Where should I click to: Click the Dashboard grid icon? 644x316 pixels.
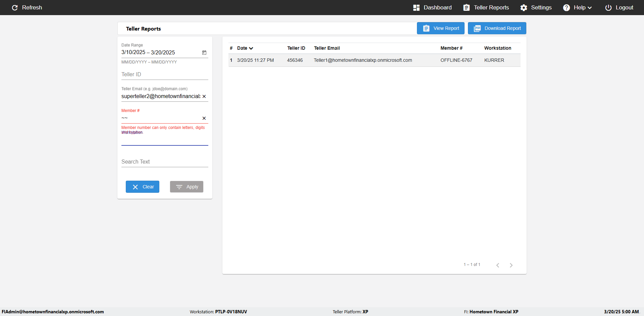417,8
